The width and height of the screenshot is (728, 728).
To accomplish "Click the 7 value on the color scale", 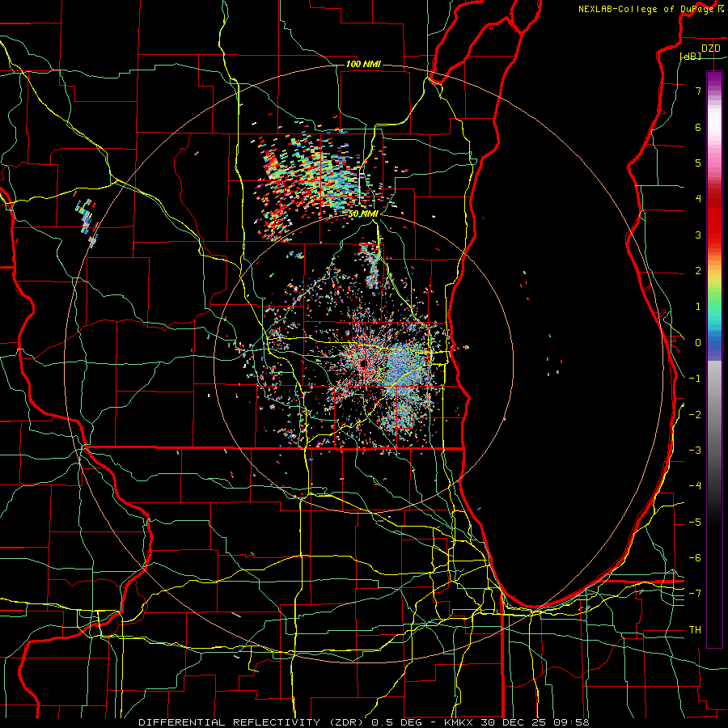I will [x=698, y=91].
